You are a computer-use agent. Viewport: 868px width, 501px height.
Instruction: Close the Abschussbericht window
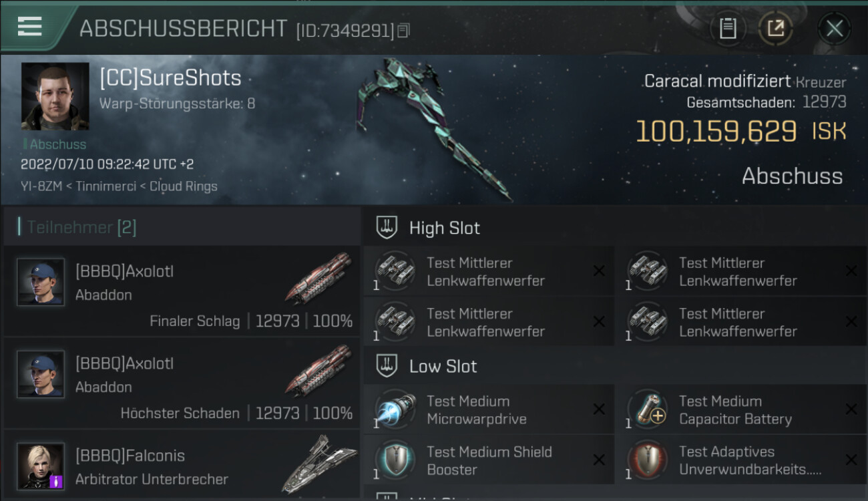[835, 29]
